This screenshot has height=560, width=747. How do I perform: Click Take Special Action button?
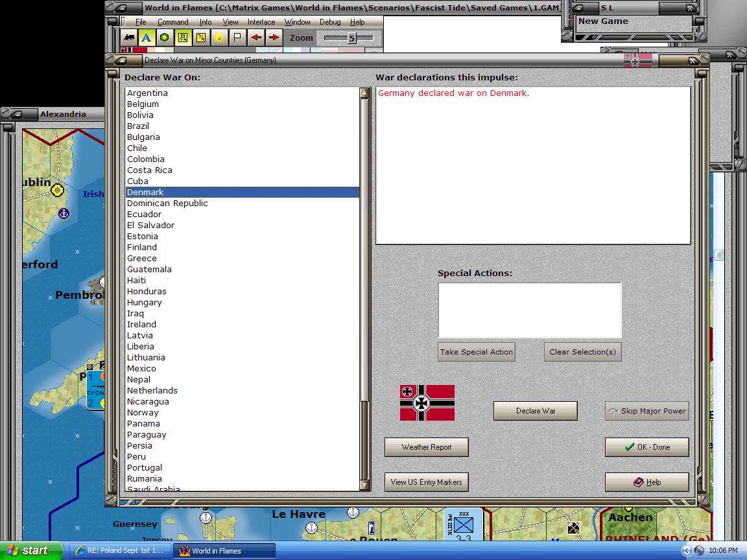(477, 352)
